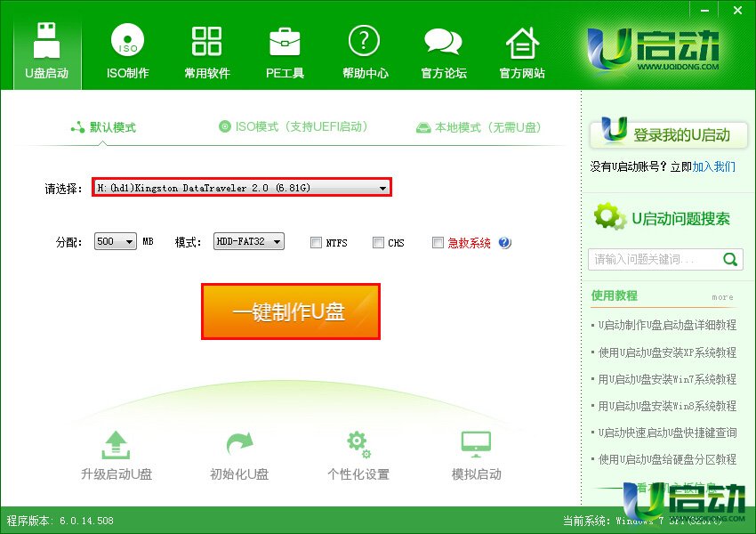Screen dimensions: 756x534
Task: Open the 模式 HDD-FAT32 dropdown
Action: click(249, 241)
